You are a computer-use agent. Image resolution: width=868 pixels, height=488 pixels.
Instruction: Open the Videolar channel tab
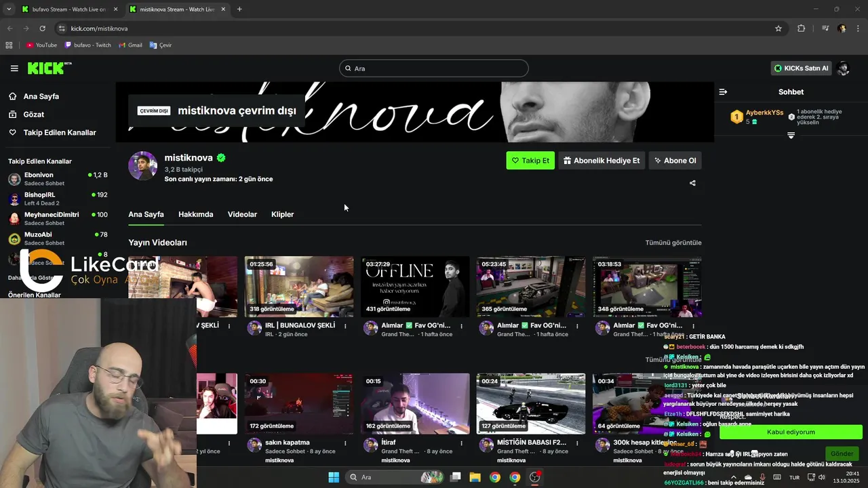point(242,214)
